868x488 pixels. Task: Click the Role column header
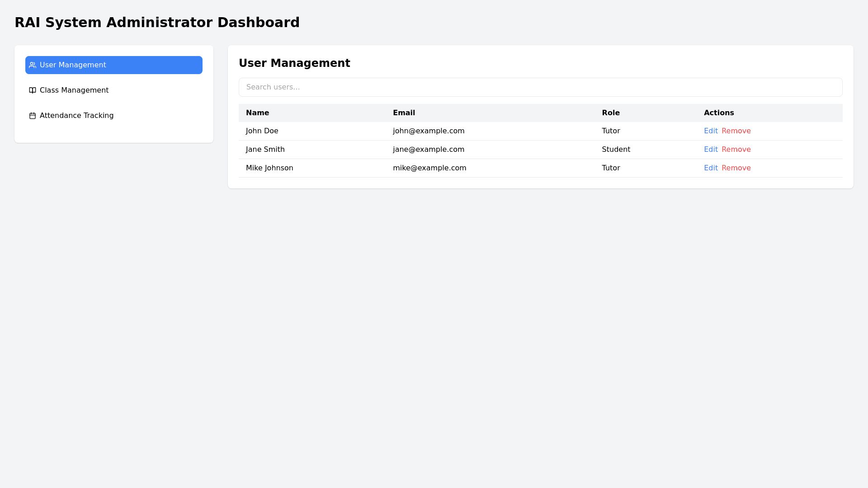[x=611, y=113]
